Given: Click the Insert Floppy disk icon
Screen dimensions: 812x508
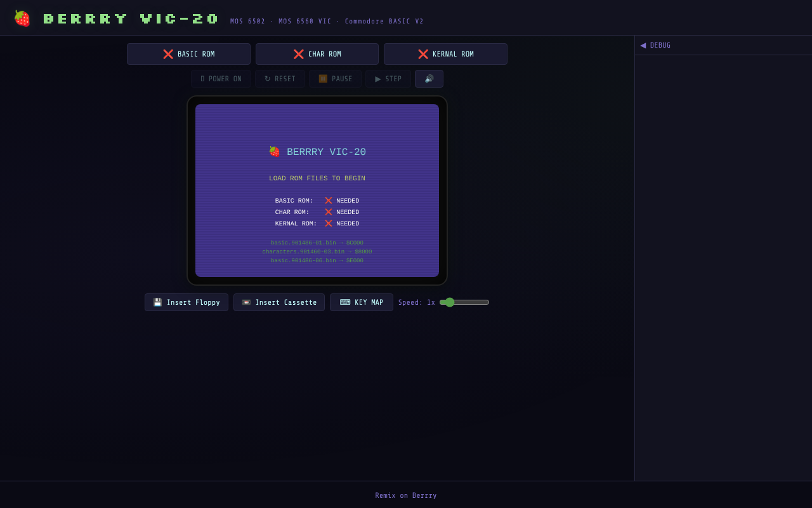Looking at the screenshot, I should (157, 302).
